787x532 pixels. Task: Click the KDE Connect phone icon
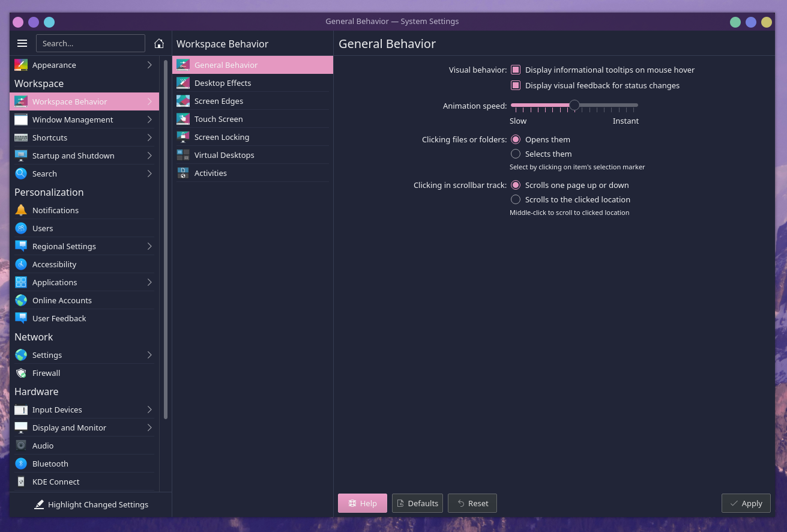21,482
